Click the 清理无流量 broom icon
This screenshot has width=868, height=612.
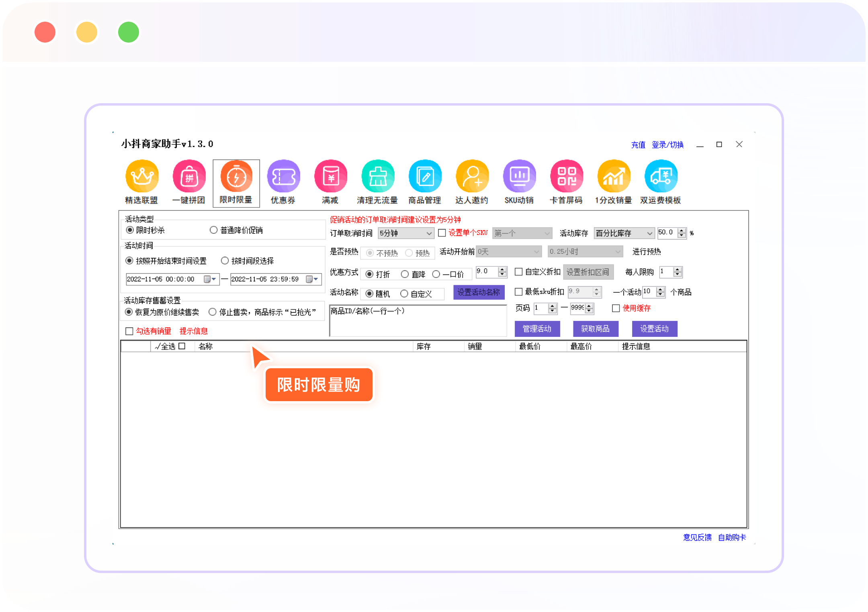[x=378, y=177]
